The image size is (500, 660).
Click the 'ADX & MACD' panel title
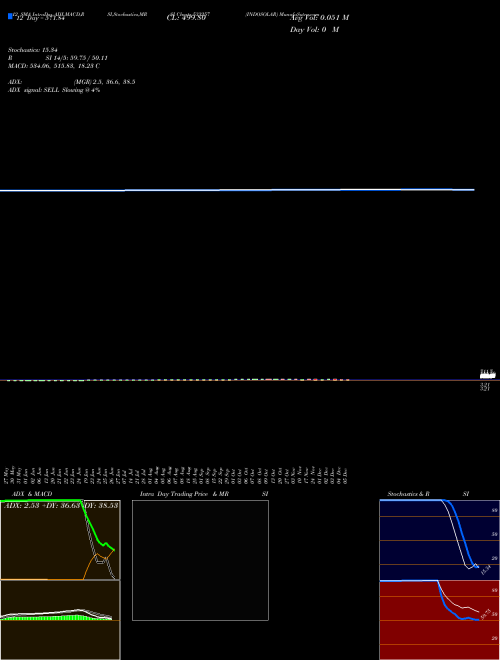pyautogui.click(x=32, y=494)
